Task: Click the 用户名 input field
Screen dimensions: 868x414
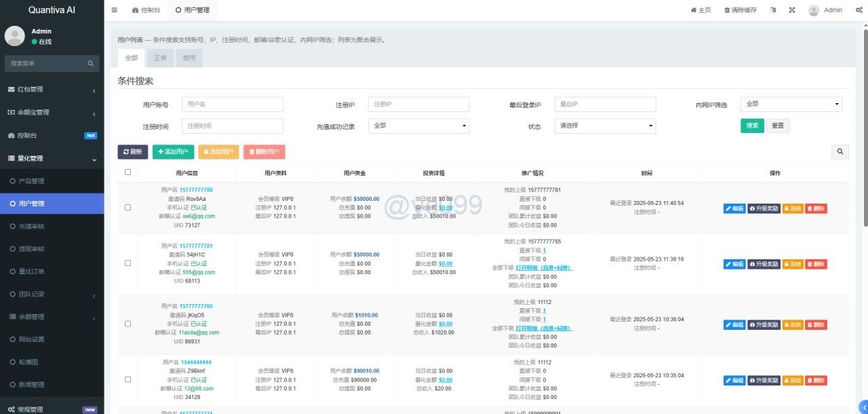Action: click(x=233, y=105)
